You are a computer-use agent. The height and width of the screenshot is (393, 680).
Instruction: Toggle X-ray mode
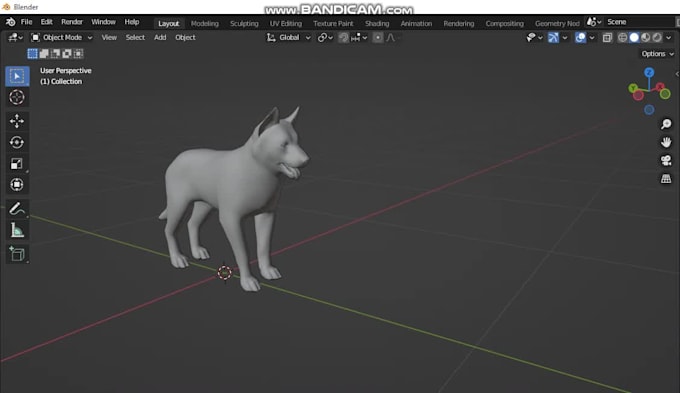tap(607, 38)
